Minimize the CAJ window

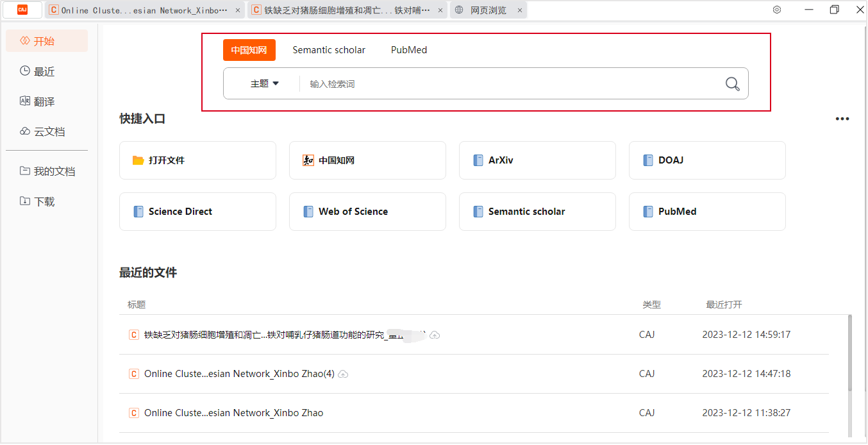(809, 10)
